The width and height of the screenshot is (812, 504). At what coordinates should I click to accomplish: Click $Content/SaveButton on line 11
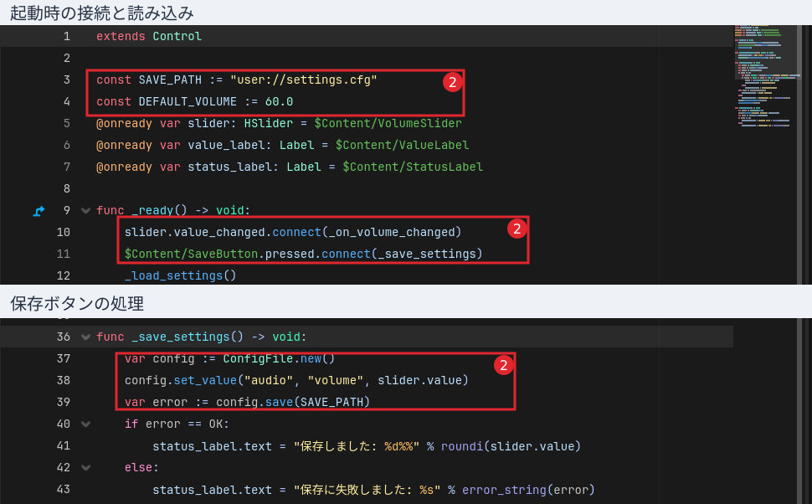click(x=191, y=254)
